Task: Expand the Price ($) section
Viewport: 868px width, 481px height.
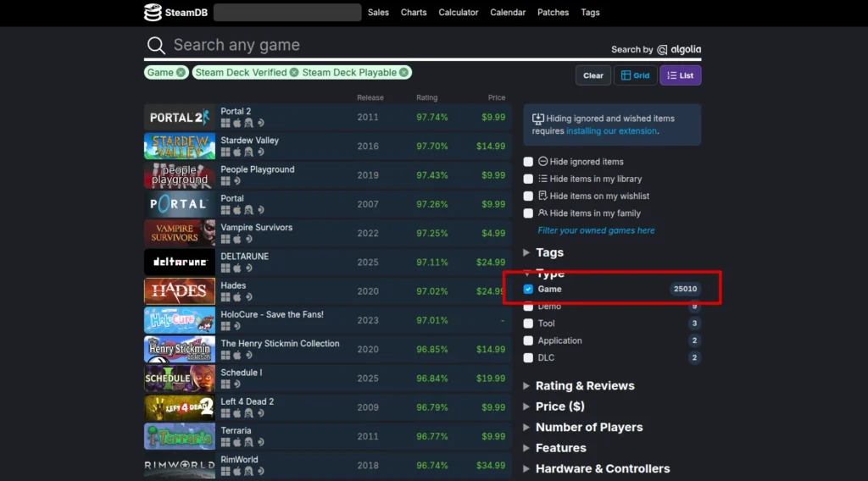Action: [x=554, y=406]
